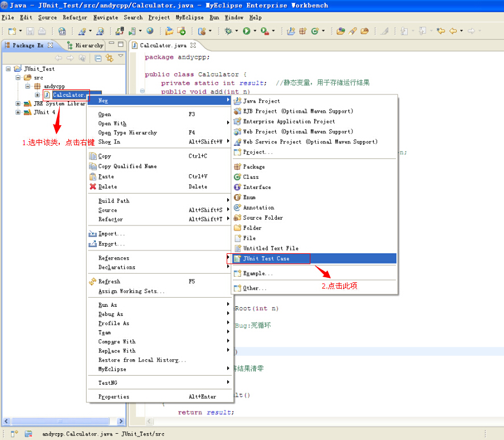Choose Example... in New submenu
This screenshot has width=504, height=440.
tap(314, 273)
